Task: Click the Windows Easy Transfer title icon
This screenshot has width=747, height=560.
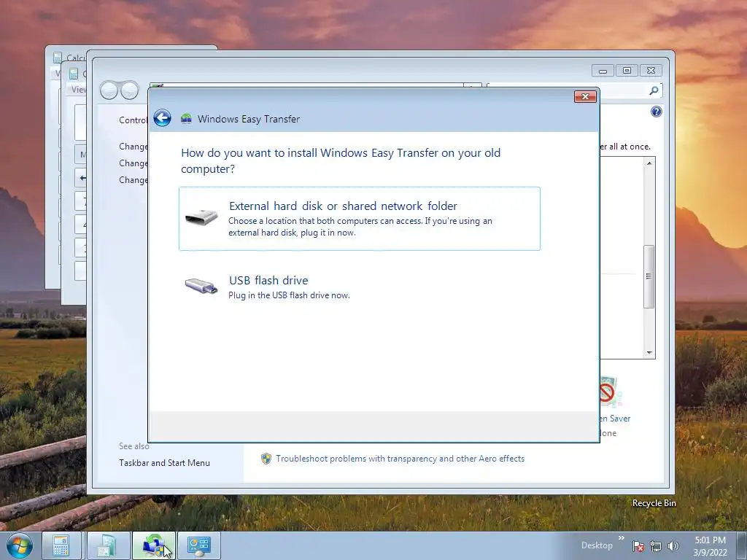Action: point(186,119)
